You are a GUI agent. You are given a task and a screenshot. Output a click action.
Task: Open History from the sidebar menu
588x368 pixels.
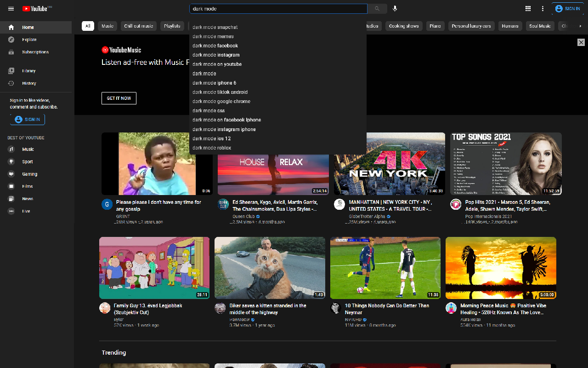28,83
